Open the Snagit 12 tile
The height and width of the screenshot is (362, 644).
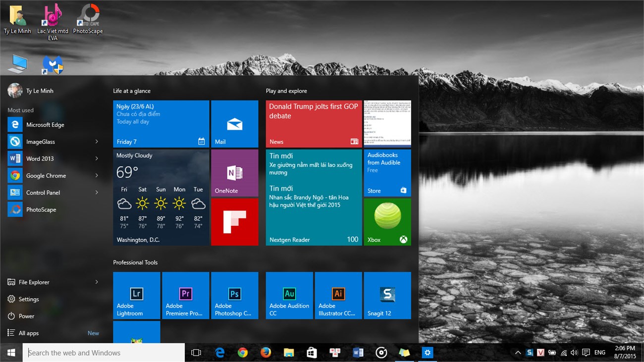pyautogui.click(x=387, y=295)
